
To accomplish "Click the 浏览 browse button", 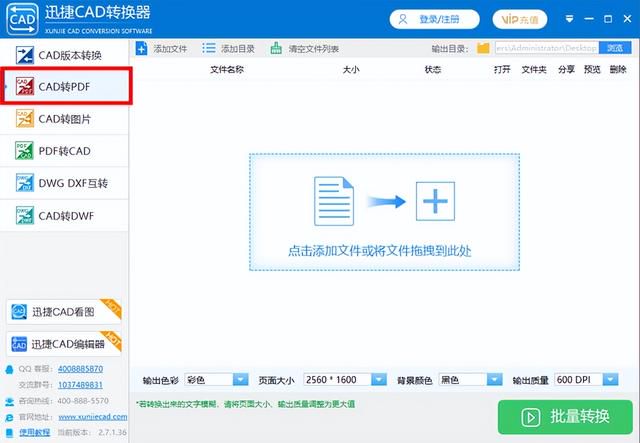I will coord(615,48).
